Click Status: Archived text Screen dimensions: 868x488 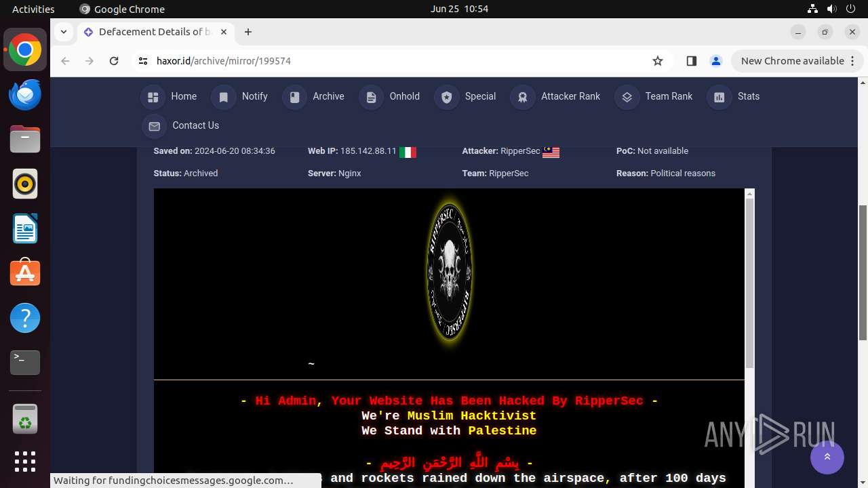(186, 174)
